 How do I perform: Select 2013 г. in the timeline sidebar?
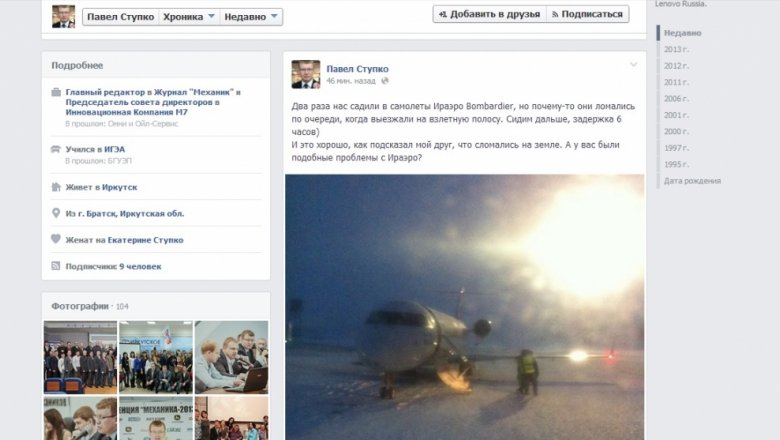pos(676,49)
